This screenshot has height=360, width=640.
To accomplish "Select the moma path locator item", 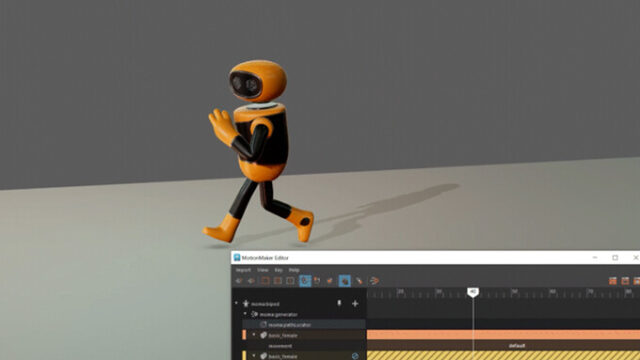I will (x=289, y=325).
